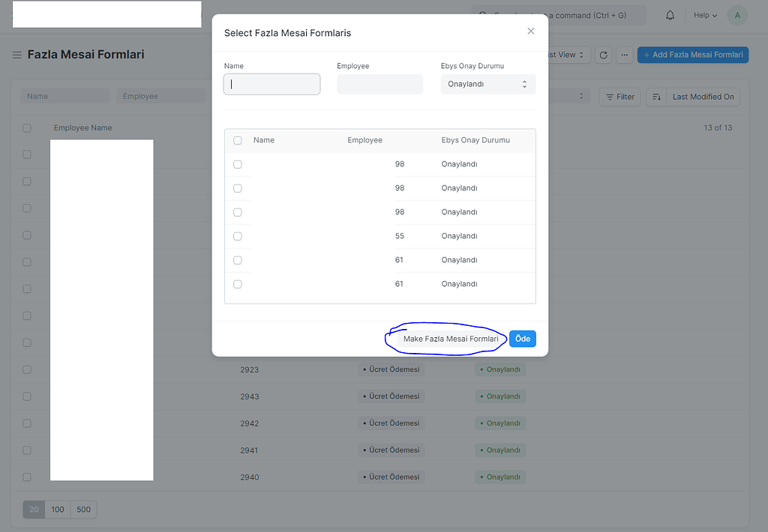Open the Help menu

pos(703,15)
